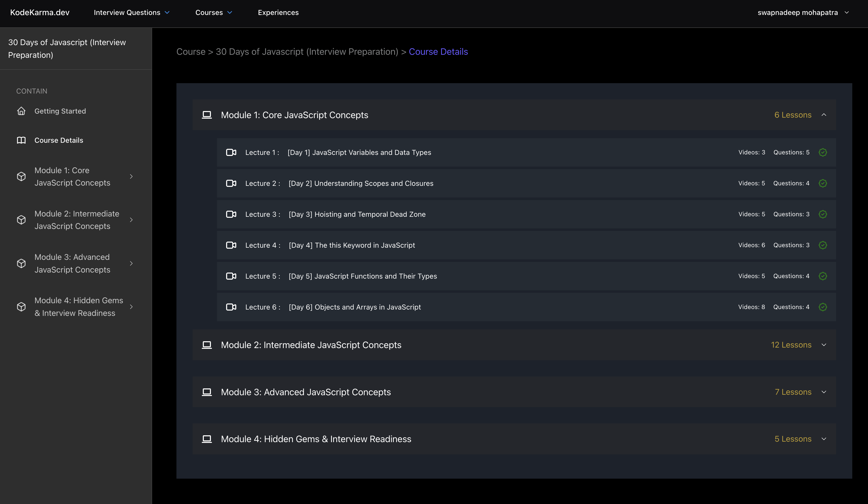
Task: Toggle the completion checkmark for Lecture 5
Action: click(823, 276)
